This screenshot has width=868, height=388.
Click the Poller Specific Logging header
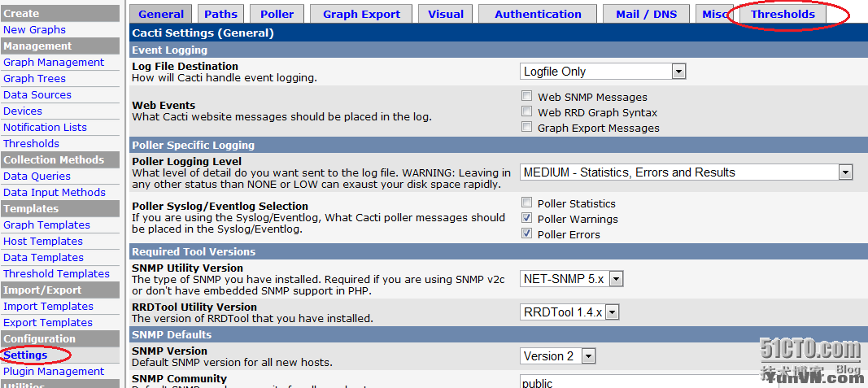coord(193,145)
